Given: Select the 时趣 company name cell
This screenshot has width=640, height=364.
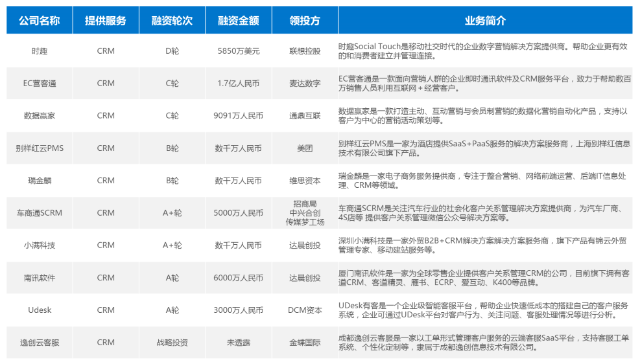Looking at the screenshot, I should [x=40, y=51].
